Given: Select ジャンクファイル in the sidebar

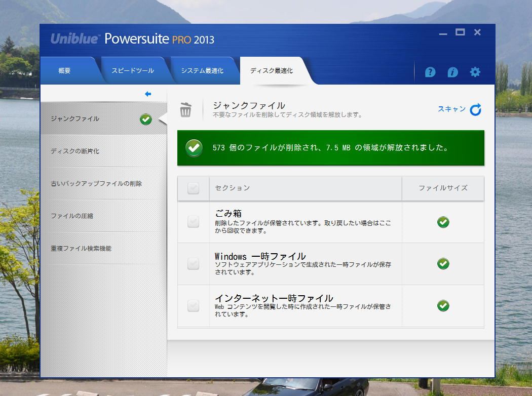Looking at the screenshot, I should (x=103, y=118).
